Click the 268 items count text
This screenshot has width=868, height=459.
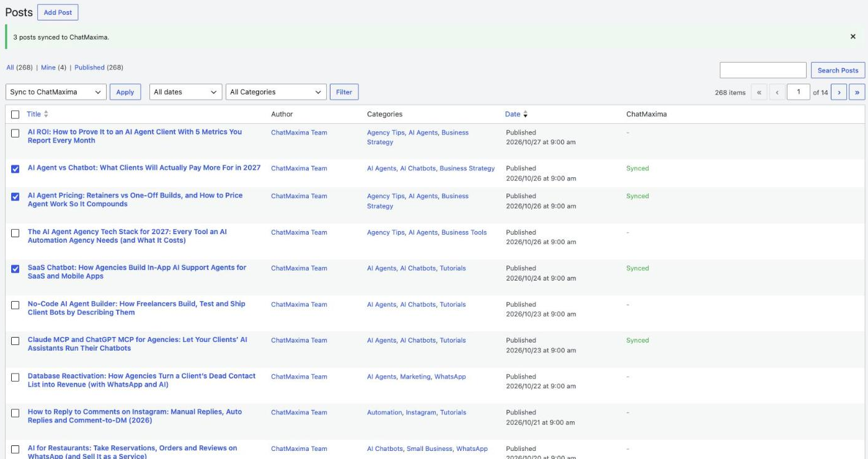(x=730, y=92)
